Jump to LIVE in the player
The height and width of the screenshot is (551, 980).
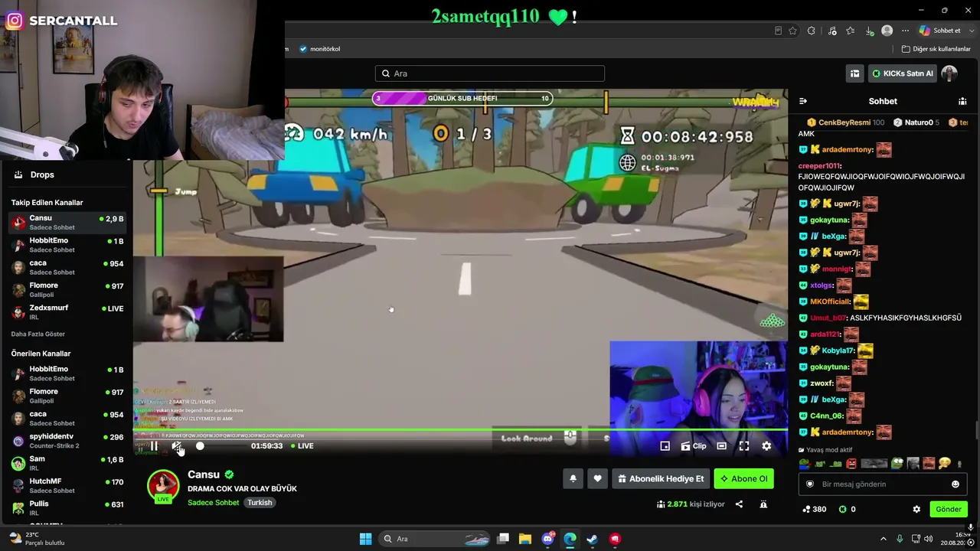(x=302, y=446)
